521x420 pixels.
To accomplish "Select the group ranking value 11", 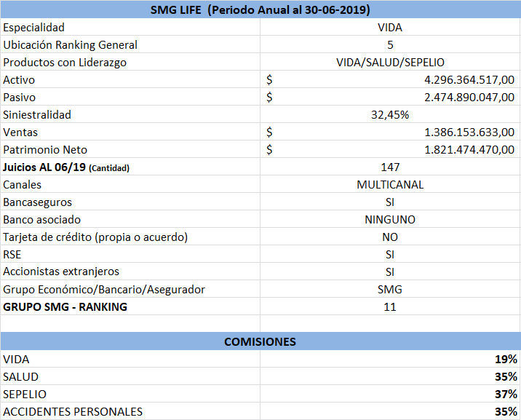I will coord(390,306).
